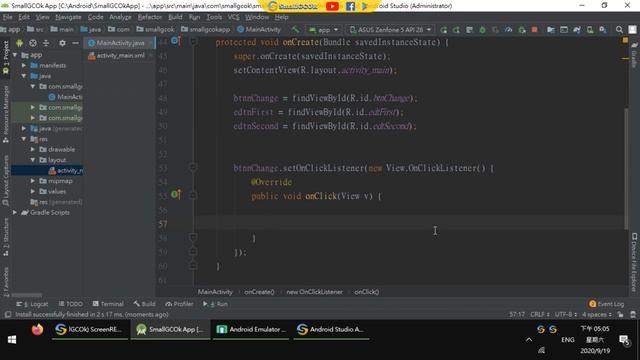Image resolution: width=640 pixels, height=360 pixels.
Task: Toggle the 1: Project side tool window
Action: click(x=5, y=58)
